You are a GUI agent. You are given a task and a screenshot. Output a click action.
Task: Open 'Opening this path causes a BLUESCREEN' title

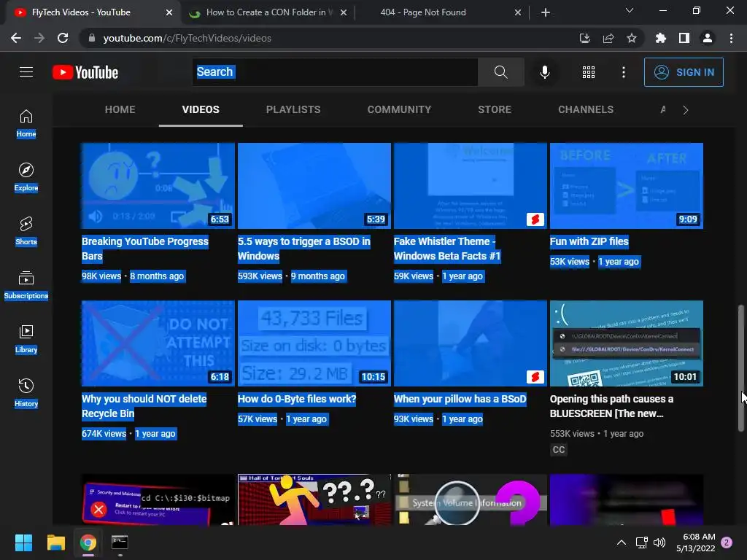[x=612, y=406]
